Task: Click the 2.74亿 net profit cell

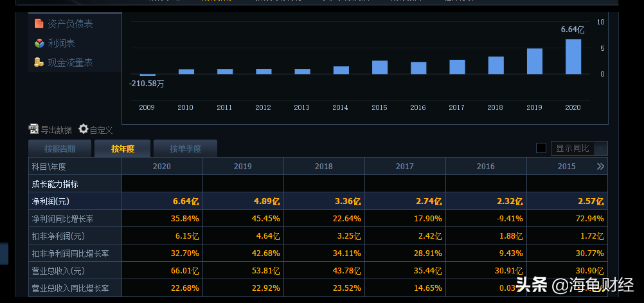Action: click(x=404, y=201)
